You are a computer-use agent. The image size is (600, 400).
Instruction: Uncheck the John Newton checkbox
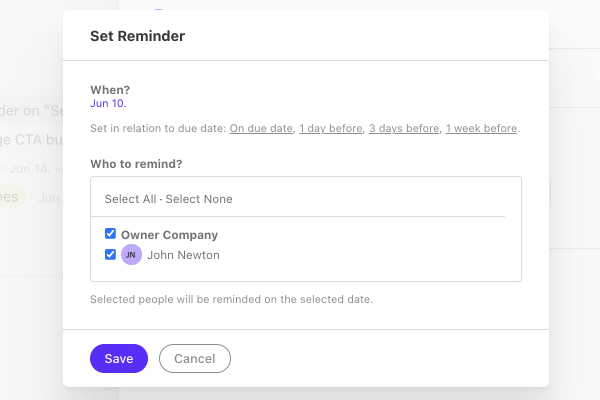(110, 255)
